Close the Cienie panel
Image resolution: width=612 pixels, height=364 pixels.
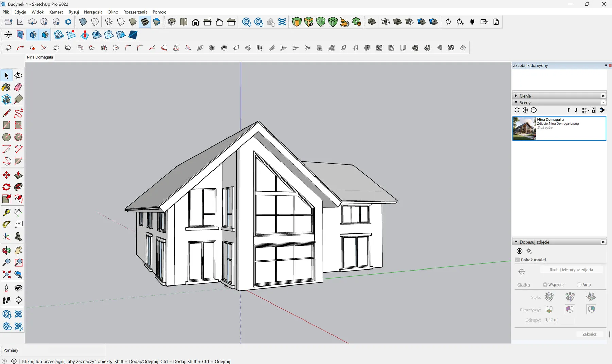click(x=603, y=96)
